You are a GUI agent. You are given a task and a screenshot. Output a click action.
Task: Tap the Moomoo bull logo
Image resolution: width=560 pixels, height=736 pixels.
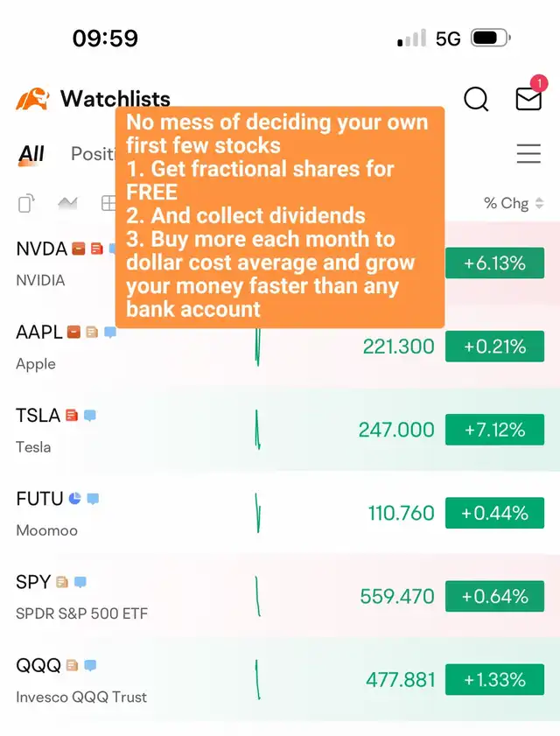click(32, 99)
